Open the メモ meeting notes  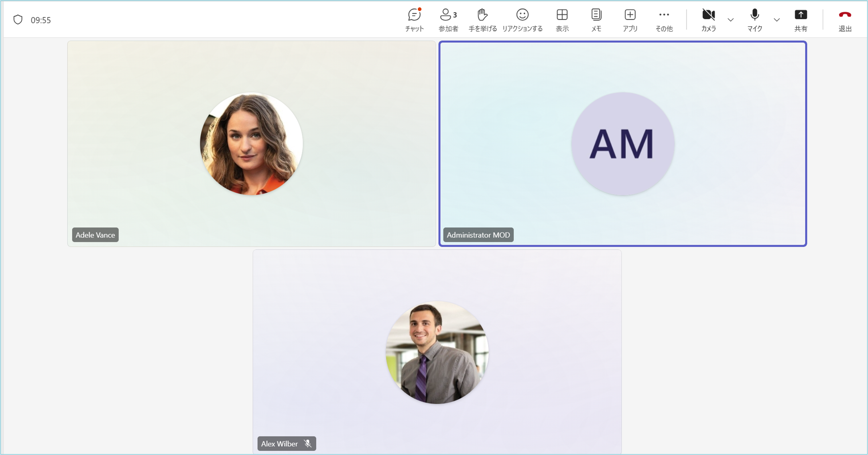pos(596,20)
